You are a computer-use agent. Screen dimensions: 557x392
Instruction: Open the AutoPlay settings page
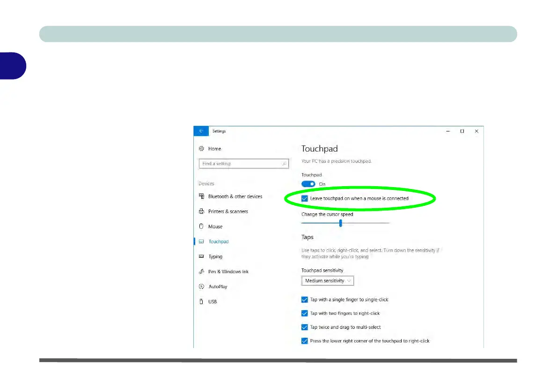pyautogui.click(x=218, y=287)
